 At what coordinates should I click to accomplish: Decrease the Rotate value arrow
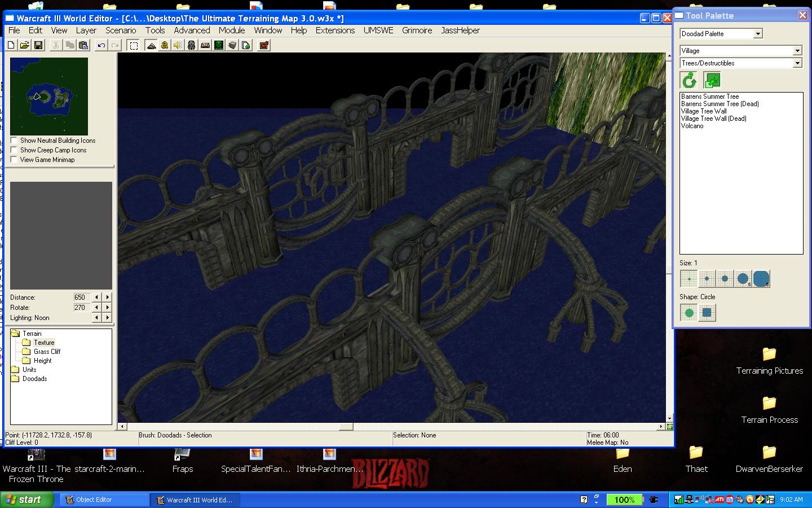click(96, 308)
